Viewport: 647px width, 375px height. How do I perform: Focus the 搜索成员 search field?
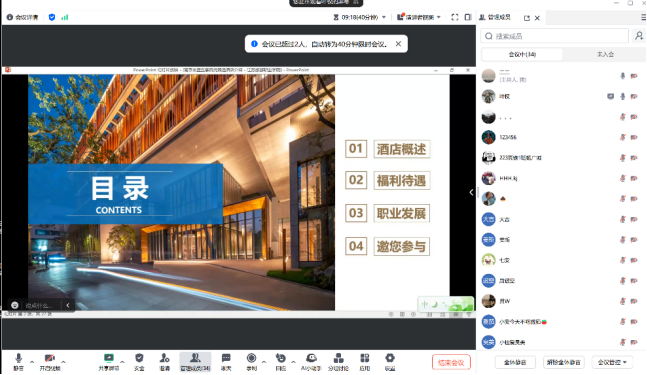pos(555,36)
